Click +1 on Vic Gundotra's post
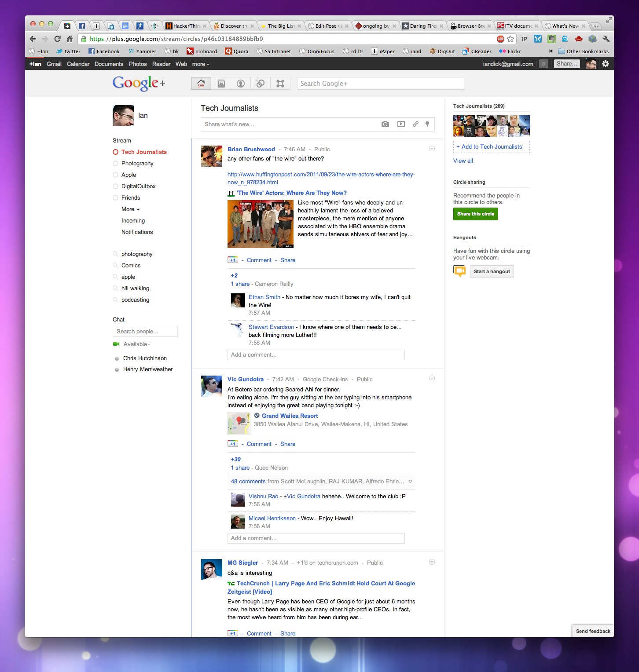Viewport: 639px width, 672px height. point(232,444)
